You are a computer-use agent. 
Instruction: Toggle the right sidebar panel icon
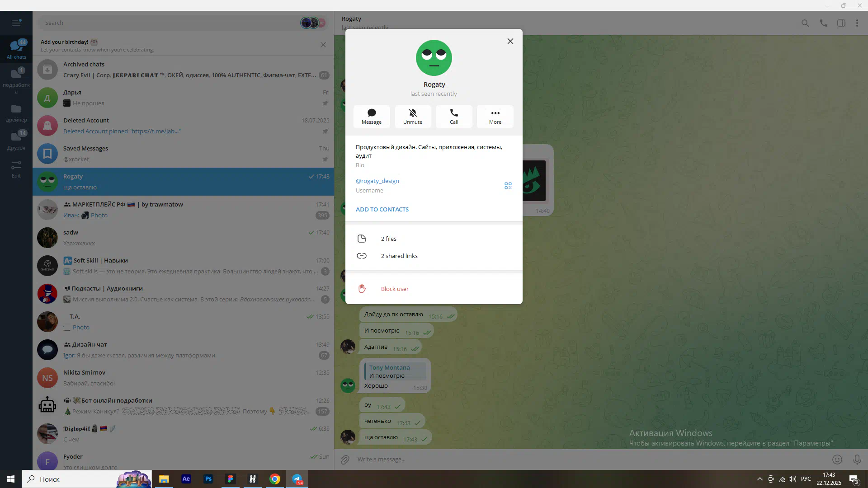click(x=841, y=23)
